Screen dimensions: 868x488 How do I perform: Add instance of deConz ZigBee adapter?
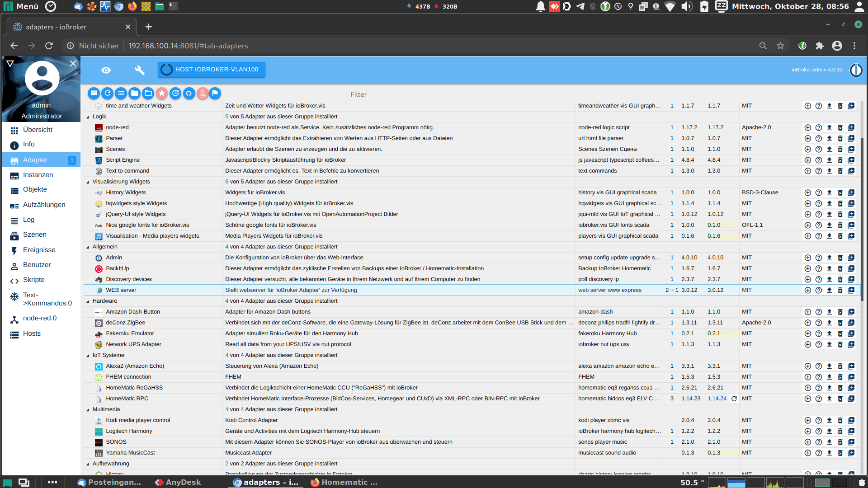[x=807, y=323]
